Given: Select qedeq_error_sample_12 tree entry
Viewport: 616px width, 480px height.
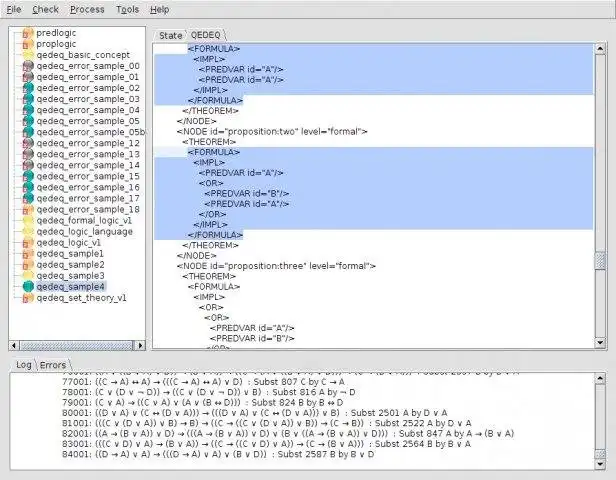Looking at the screenshot, I should point(88,143).
